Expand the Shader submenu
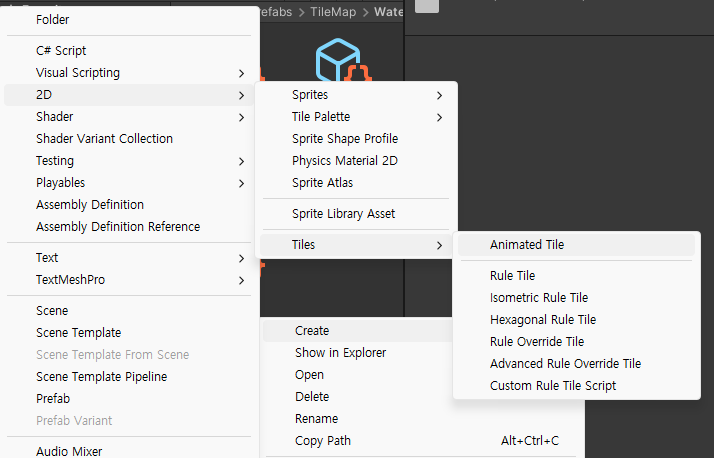The width and height of the screenshot is (714, 458). 129,117
